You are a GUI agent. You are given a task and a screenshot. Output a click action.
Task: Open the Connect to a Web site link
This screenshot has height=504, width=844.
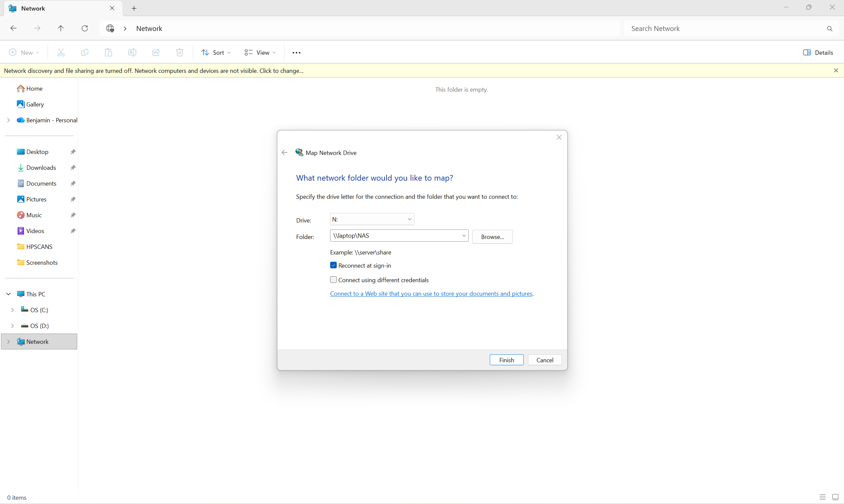(x=431, y=293)
